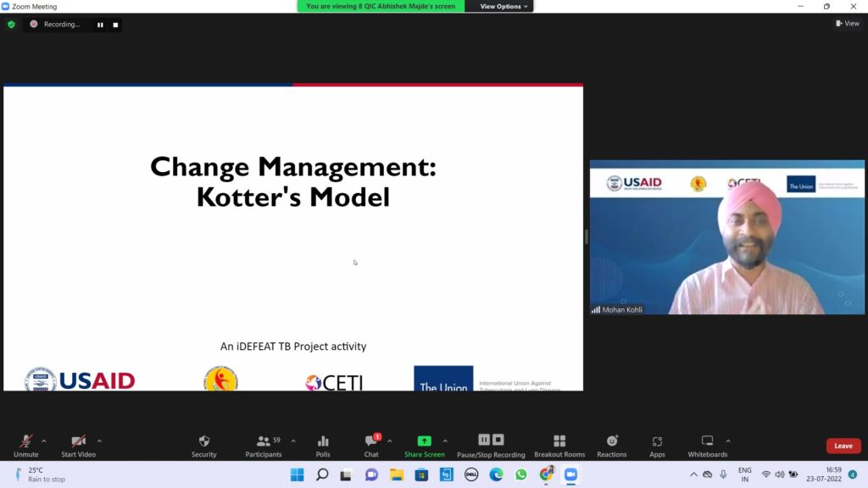Open the Zoom Apps panel
Screen dimensions: 868x488
pyautogui.click(x=657, y=445)
